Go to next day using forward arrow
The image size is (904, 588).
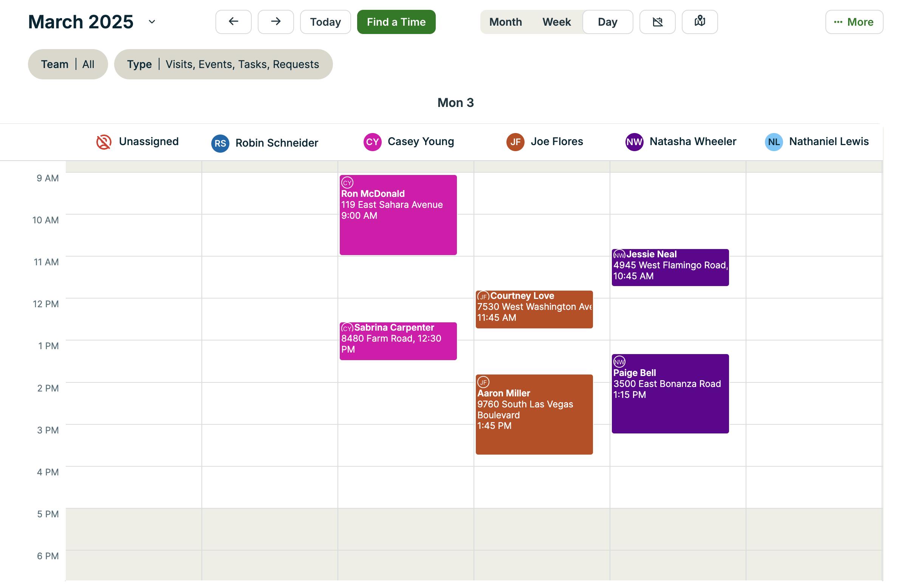(276, 22)
